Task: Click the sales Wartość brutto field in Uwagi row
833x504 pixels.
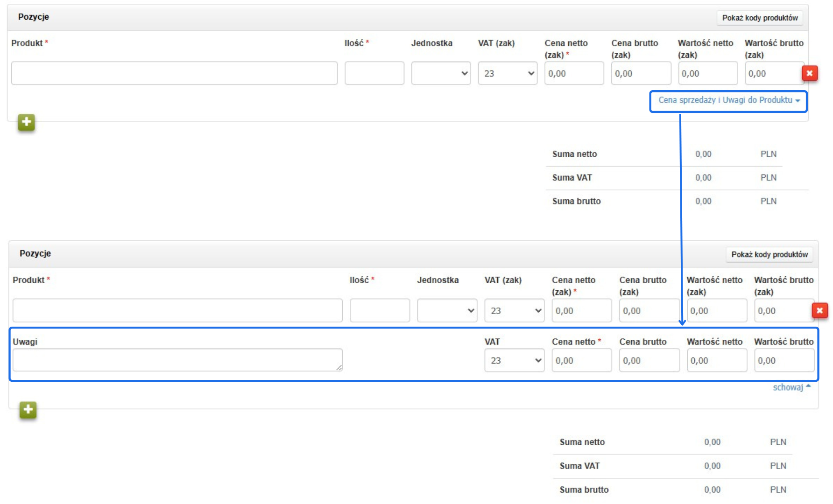Action: click(784, 361)
